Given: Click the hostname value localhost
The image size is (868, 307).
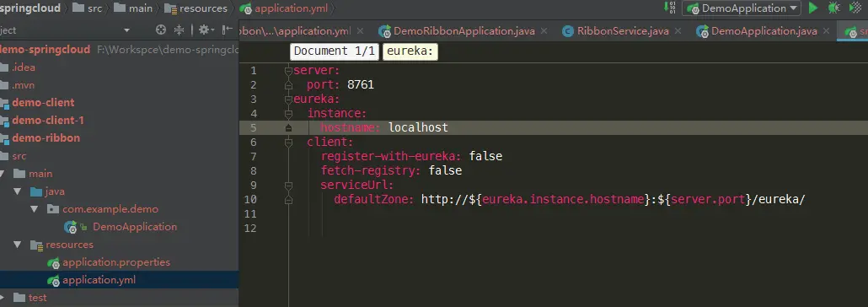Looking at the screenshot, I should pyautogui.click(x=418, y=127).
